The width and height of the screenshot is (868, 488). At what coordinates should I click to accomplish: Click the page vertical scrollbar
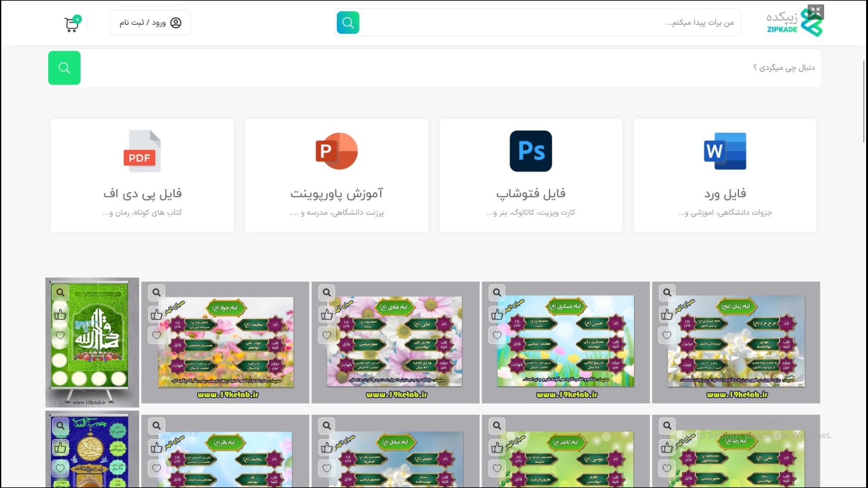click(x=864, y=102)
